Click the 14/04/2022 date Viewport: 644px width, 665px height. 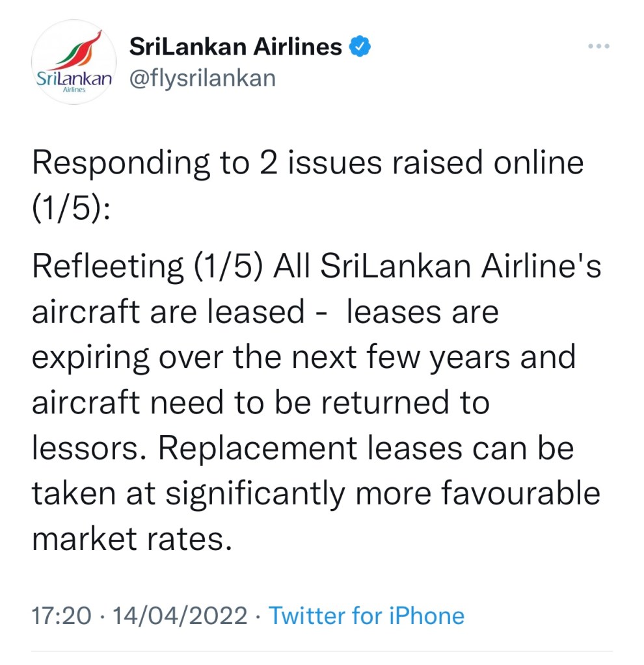click(180, 616)
